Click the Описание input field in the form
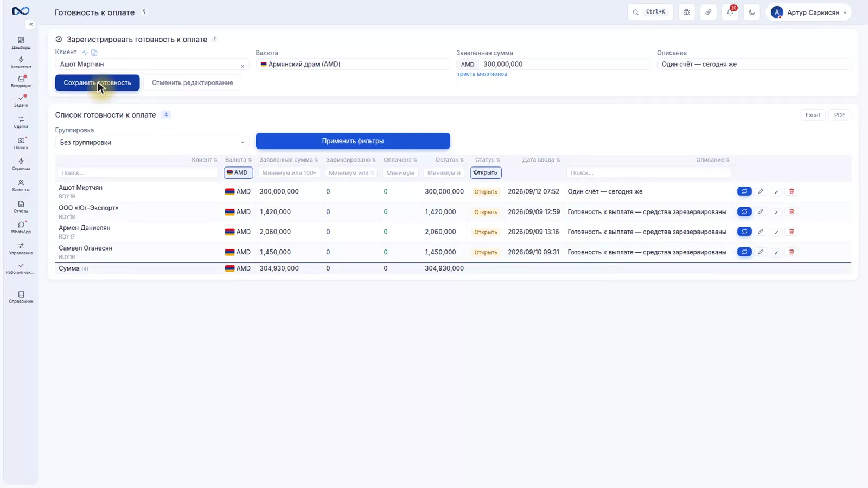Image resolution: width=868 pixels, height=488 pixels. point(754,64)
